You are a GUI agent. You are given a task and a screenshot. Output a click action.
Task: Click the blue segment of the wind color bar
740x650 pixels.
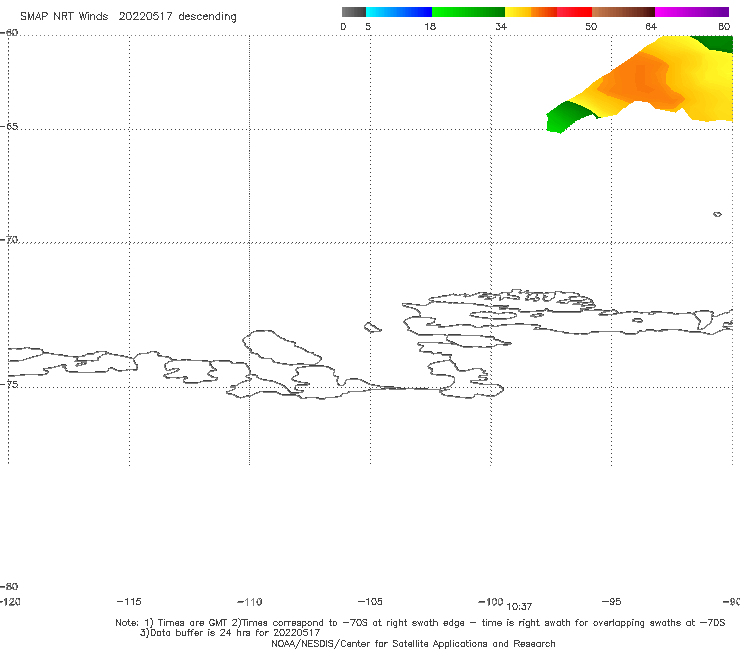click(399, 12)
